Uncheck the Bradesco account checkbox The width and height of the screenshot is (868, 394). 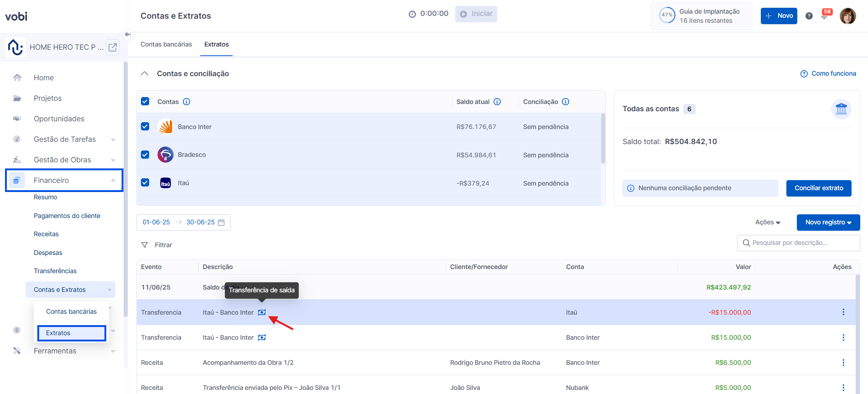(145, 155)
